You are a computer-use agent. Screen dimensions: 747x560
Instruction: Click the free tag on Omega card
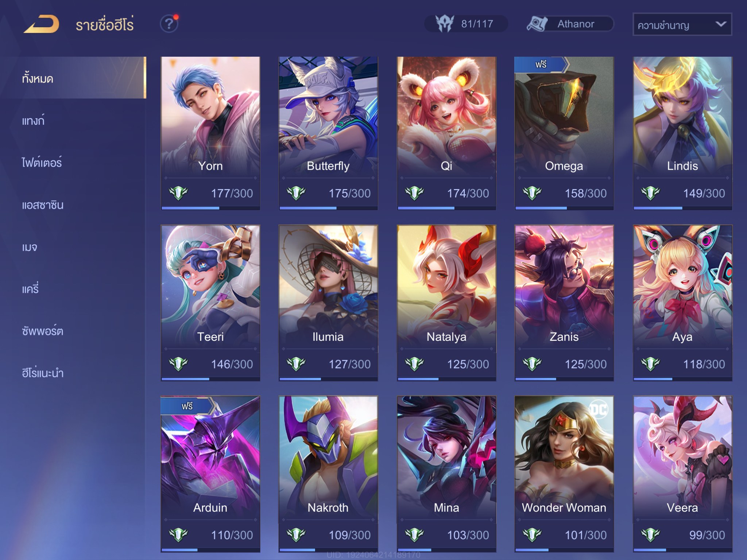point(541,65)
